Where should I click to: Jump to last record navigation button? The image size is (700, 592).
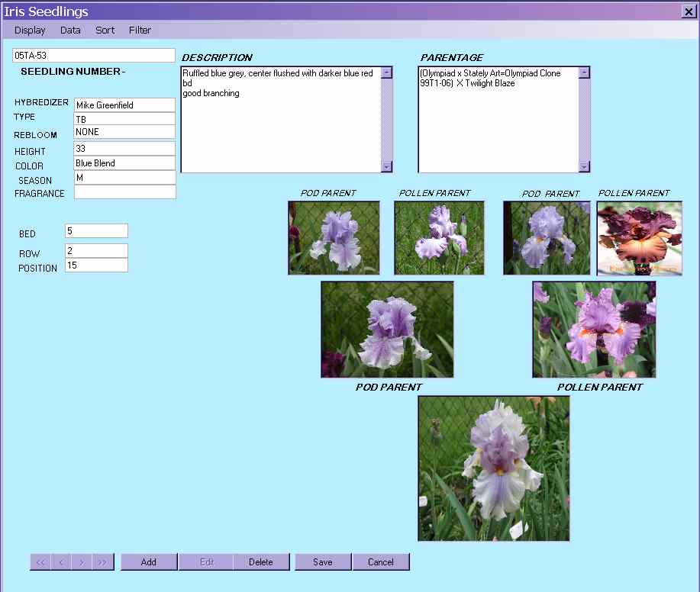tap(102, 562)
